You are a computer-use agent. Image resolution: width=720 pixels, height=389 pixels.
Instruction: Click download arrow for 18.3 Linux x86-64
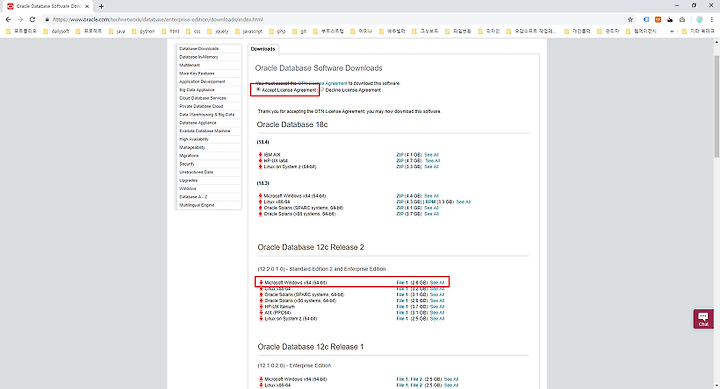(260, 202)
